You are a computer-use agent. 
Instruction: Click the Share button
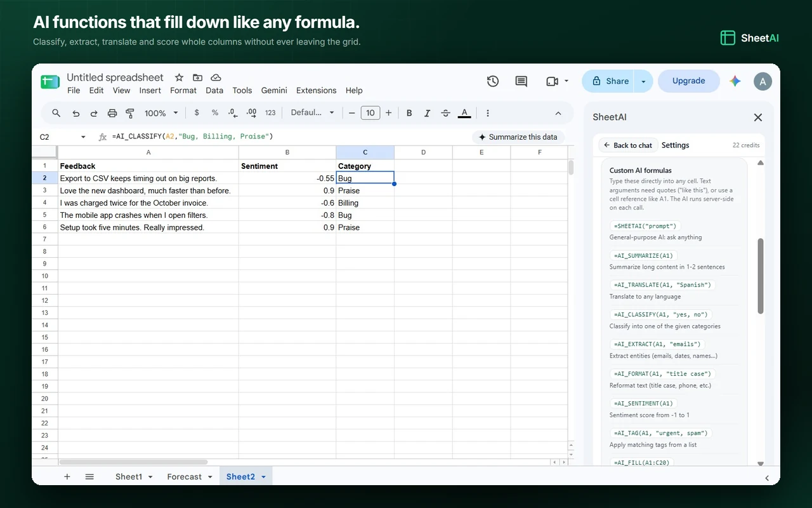coord(609,81)
